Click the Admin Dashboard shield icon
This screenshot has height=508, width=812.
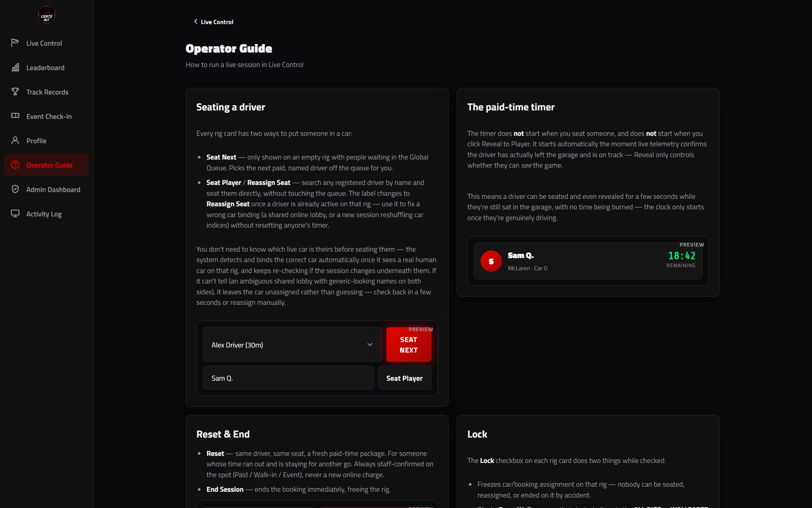click(15, 189)
